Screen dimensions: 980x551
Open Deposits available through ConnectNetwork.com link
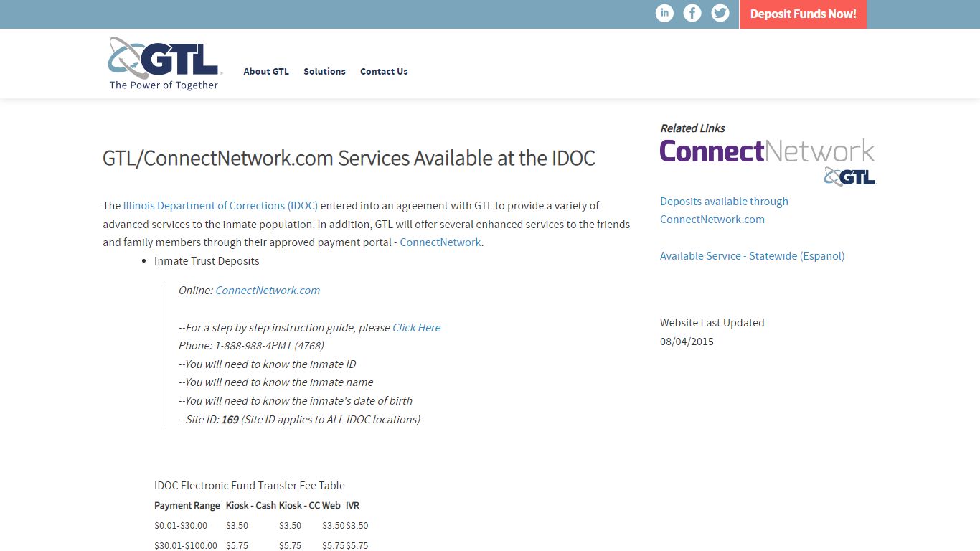724,210
